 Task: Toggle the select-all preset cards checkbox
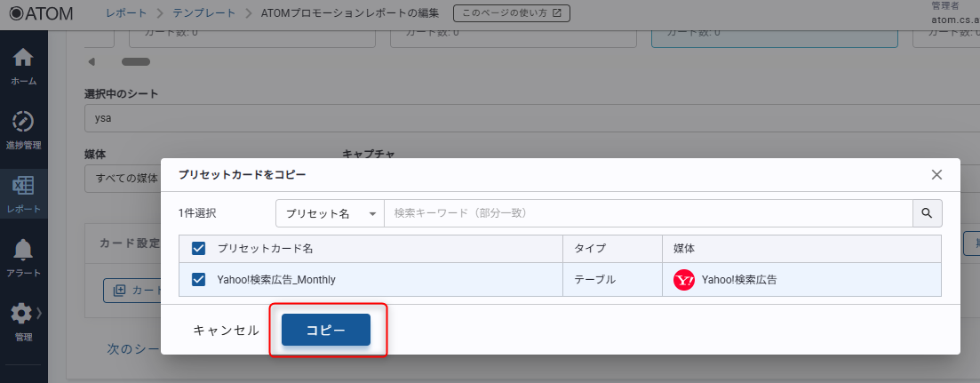pos(199,249)
